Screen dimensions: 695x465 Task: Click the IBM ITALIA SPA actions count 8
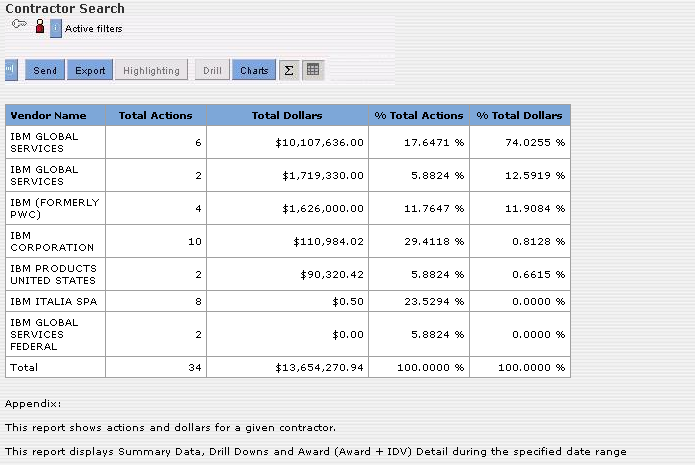coord(156,301)
